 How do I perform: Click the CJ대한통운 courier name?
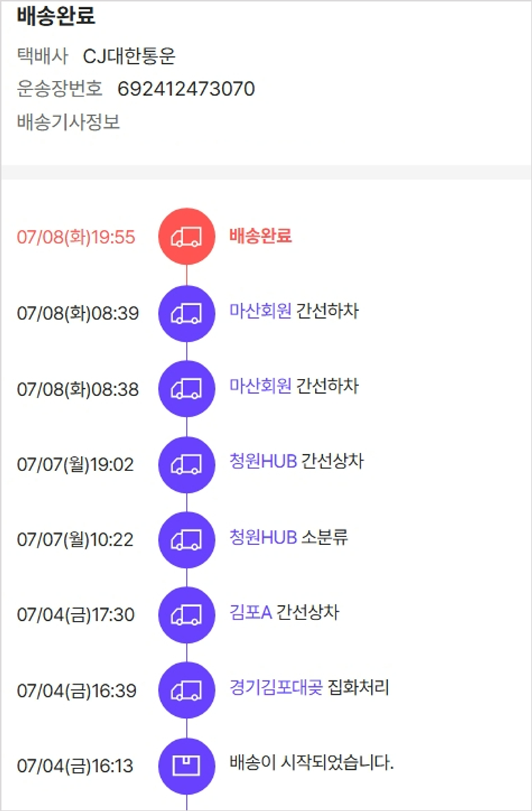click(x=129, y=56)
